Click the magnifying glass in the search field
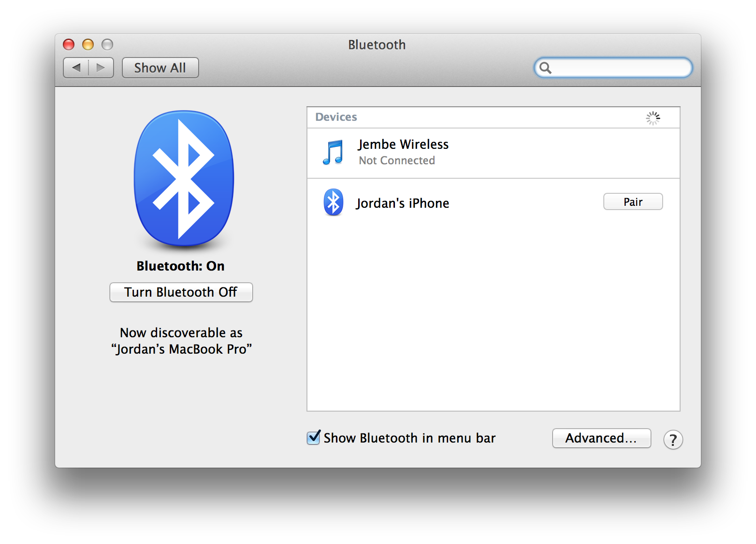The width and height of the screenshot is (756, 544). [x=545, y=68]
